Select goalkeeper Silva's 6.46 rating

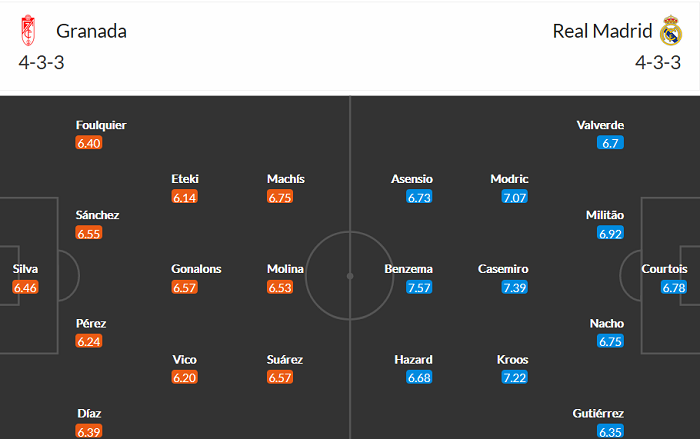(x=26, y=288)
